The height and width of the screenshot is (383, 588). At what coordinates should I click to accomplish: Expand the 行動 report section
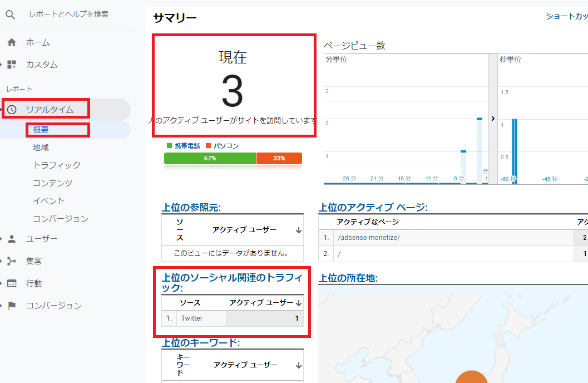click(x=1, y=283)
